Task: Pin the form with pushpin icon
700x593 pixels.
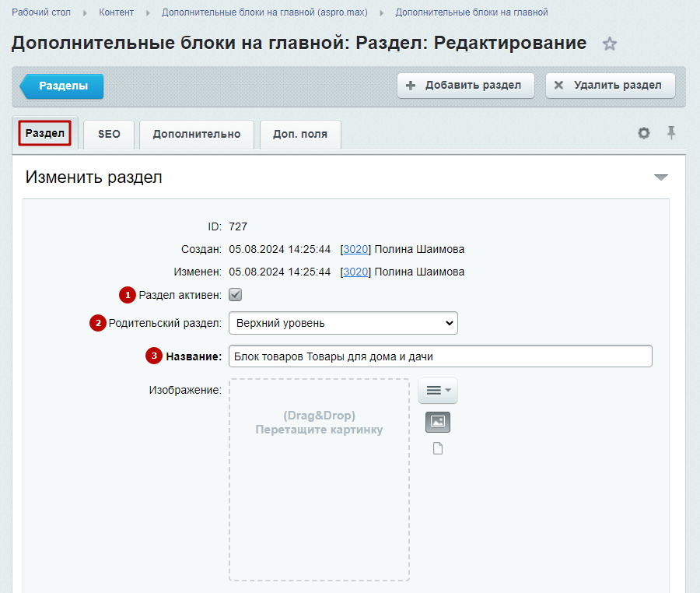Action: point(670,132)
